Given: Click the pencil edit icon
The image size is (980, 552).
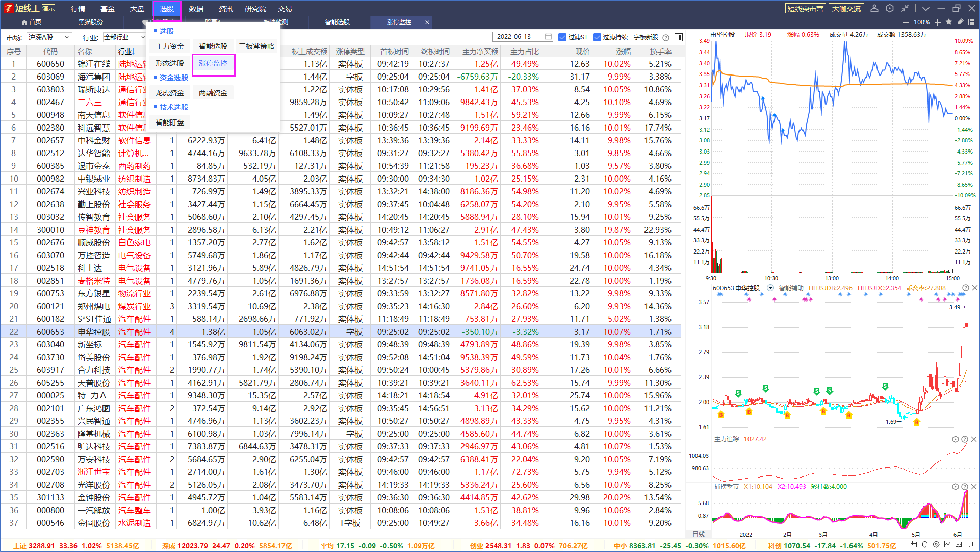Looking at the screenshot, I should pyautogui.click(x=960, y=22).
